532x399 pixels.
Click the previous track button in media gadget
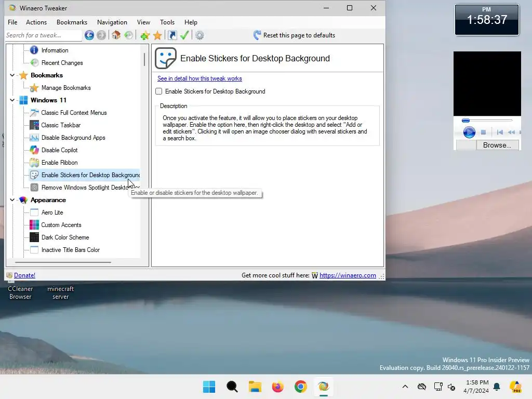click(x=500, y=132)
